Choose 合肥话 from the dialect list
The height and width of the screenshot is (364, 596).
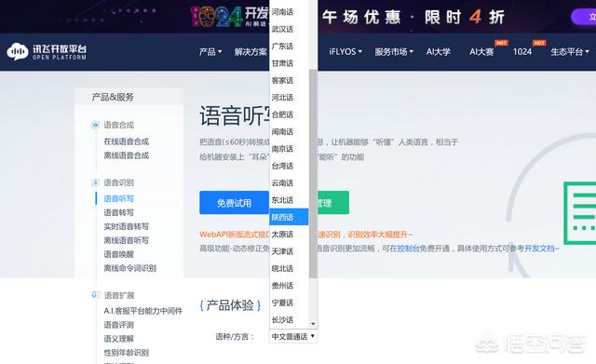289,115
